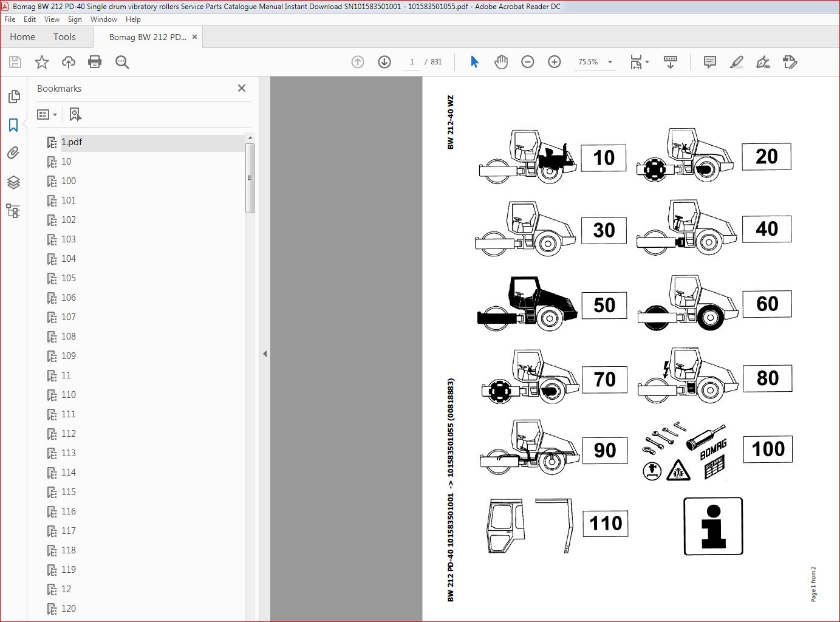Collapse the navigation pane arrow
The image size is (840, 622).
click(x=265, y=354)
